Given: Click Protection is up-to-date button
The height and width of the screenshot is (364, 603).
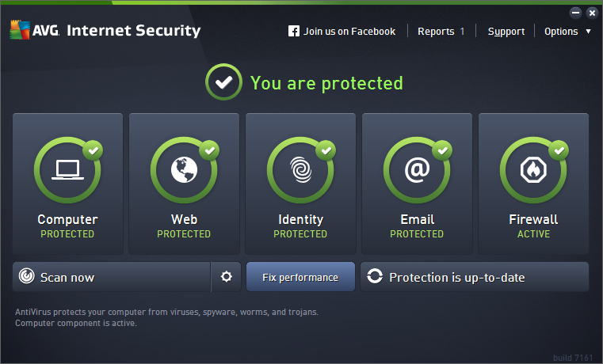Looking at the screenshot, I should coord(475,277).
